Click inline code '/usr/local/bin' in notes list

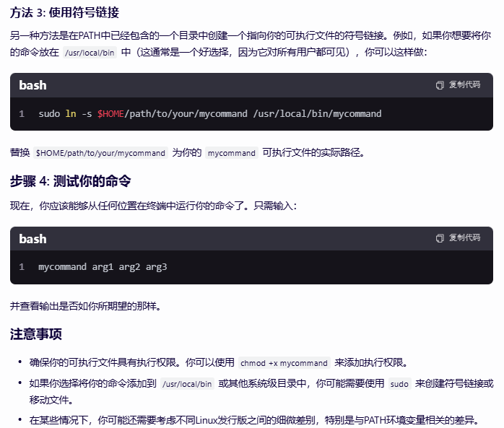click(187, 384)
